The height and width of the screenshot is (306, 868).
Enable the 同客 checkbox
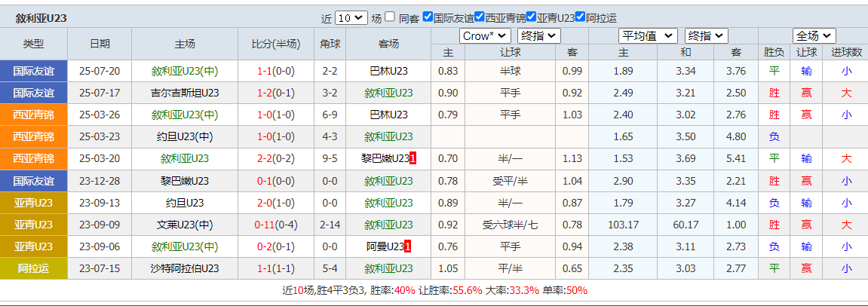coord(389,17)
